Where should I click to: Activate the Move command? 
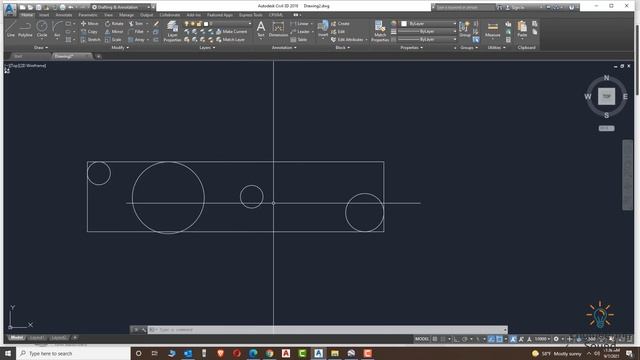pos(89,24)
